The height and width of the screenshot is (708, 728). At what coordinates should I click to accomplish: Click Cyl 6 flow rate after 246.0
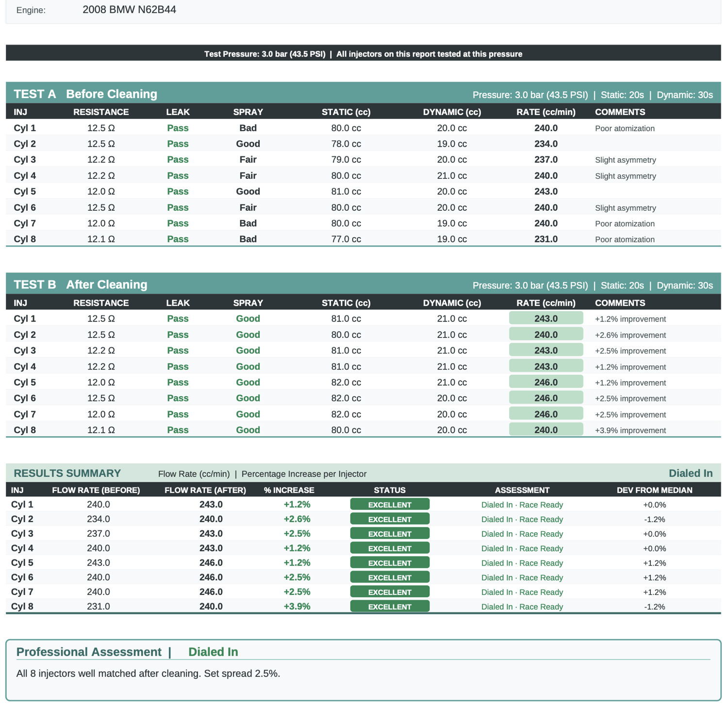point(211,577)
